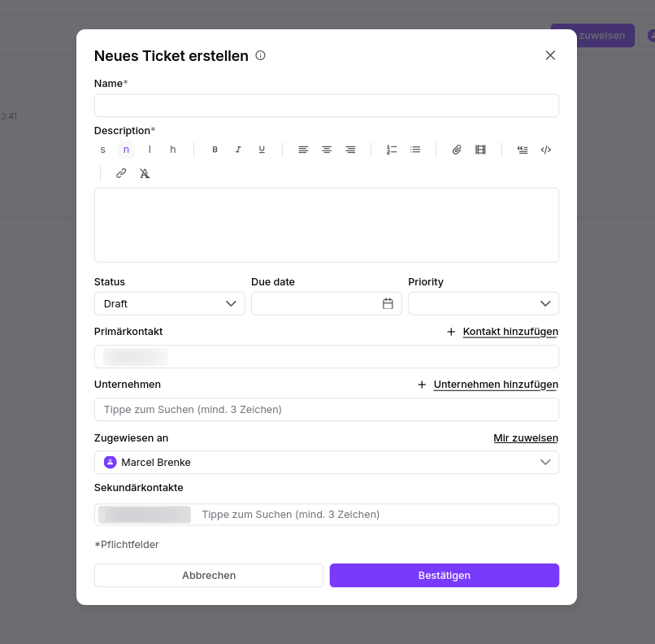
Task: Confirm with the Bestätigen button
Action: 445,576
